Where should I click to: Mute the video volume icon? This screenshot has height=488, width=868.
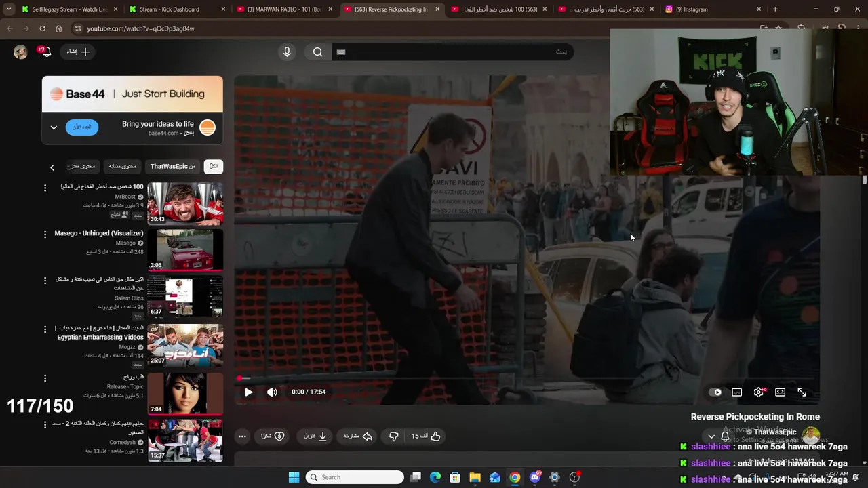[272, 392]
